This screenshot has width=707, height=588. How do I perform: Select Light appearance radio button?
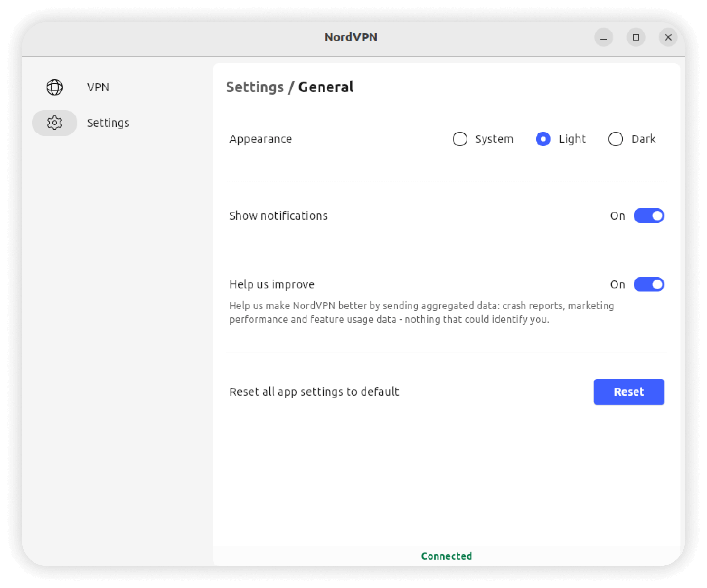[543, 139]
